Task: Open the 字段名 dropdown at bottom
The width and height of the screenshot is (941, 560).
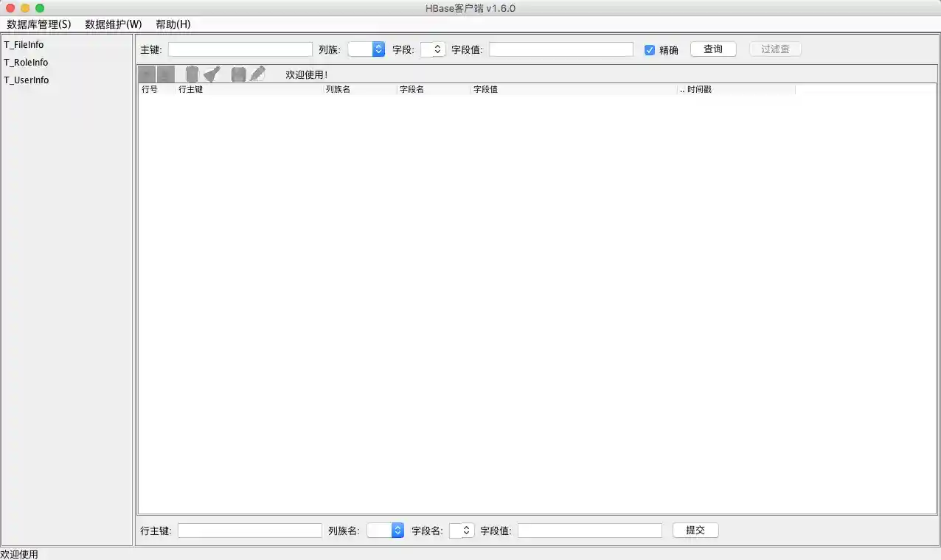Action: tap(462, 531)
